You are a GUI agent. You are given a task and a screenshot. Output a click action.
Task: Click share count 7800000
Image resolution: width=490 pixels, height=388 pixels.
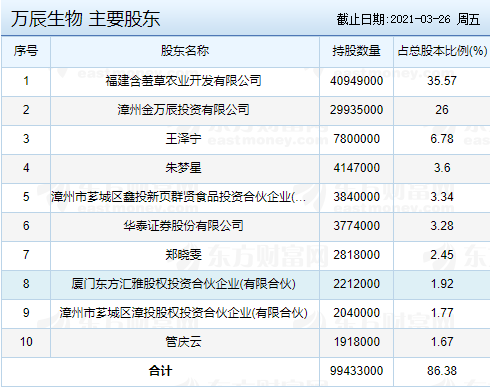[x=356, y=139]
